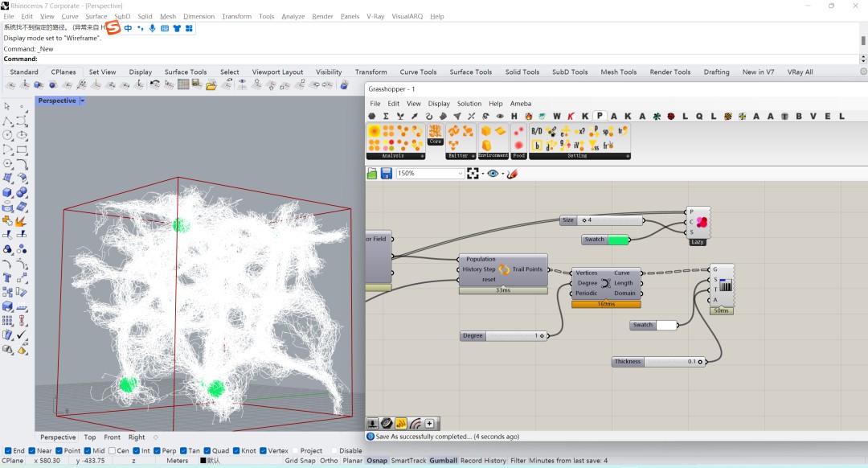Open a Grasshopper file with green folder icon

tap(372, 174)
